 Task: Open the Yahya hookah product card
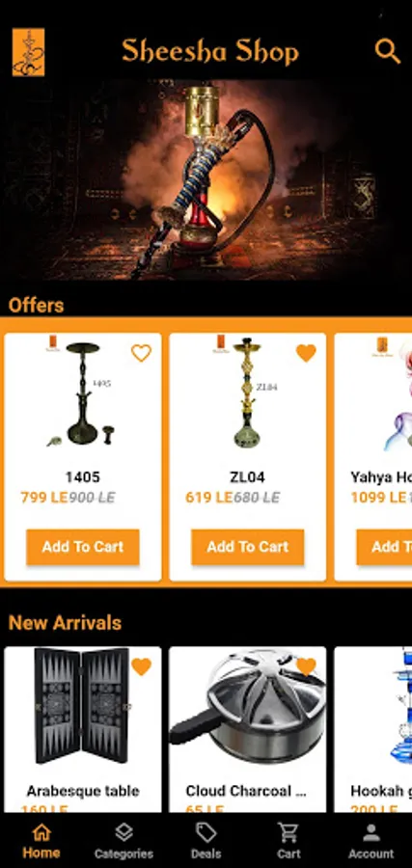point(373,457)
